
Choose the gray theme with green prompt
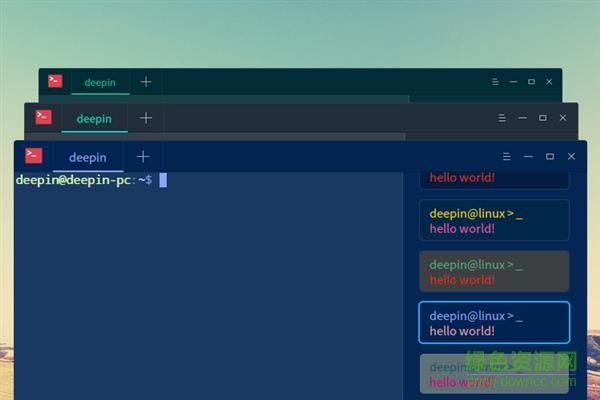494,271
